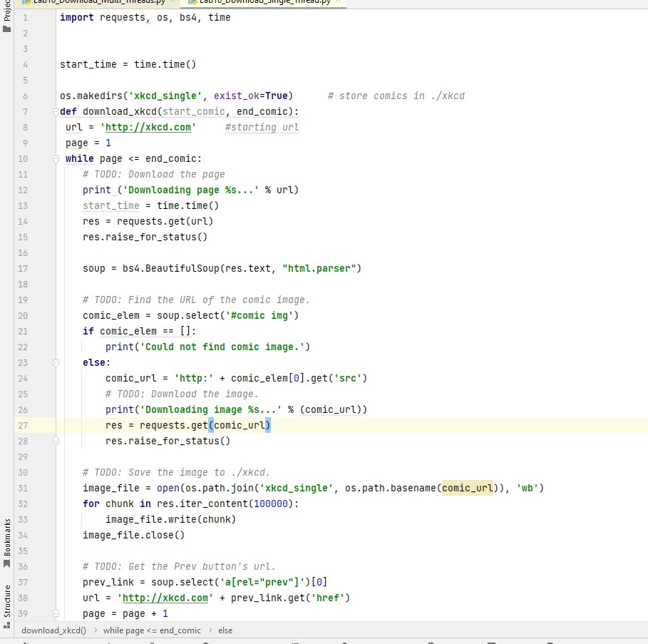The image size is (648, 644).
Task: Place the cursor on 'import' in line 1
Action: click(77, 17)
